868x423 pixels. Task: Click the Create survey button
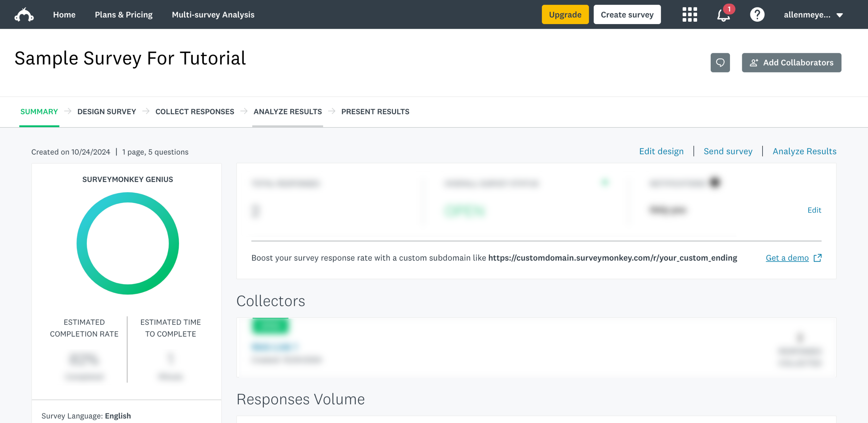(627, 15)
